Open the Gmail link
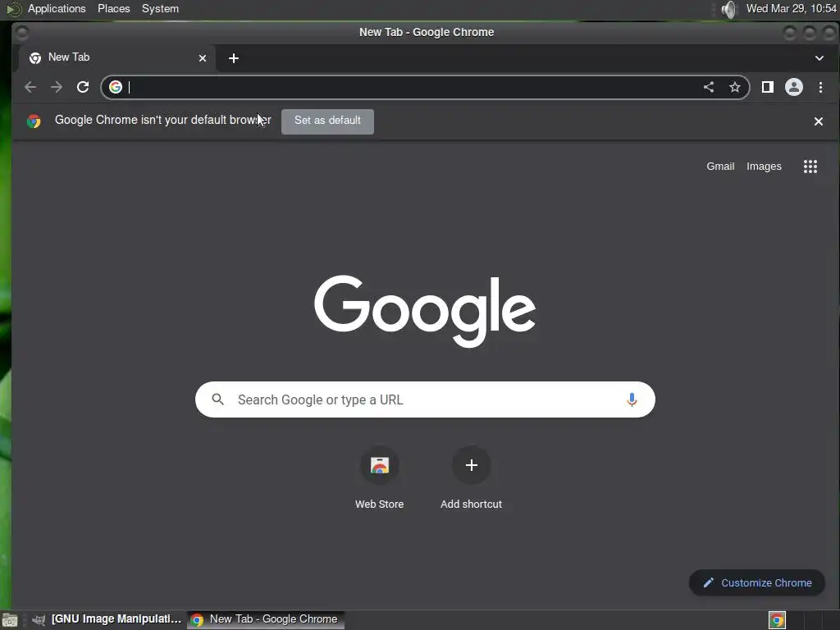840x630 pixels. 720,167
